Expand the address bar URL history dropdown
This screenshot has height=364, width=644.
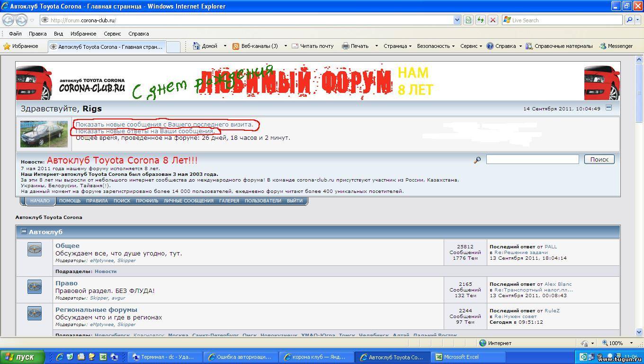pyautogui.click(x=457, y=20)
